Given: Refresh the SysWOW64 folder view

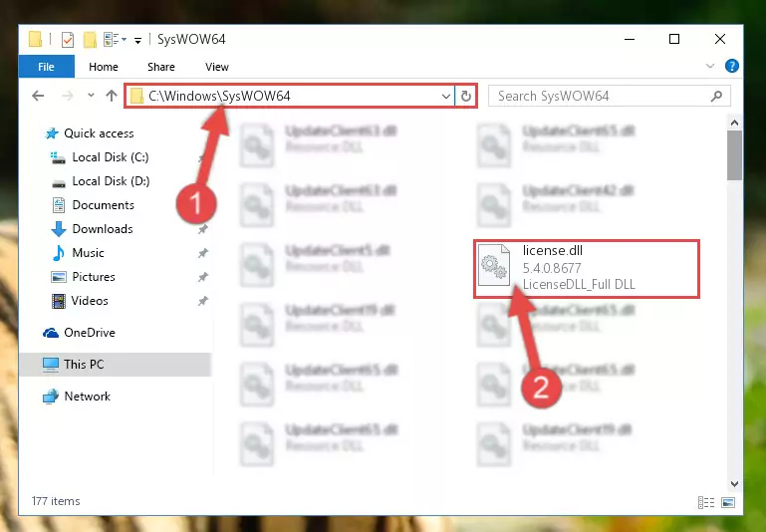Looking at the screenshot, I should (466, 97).
